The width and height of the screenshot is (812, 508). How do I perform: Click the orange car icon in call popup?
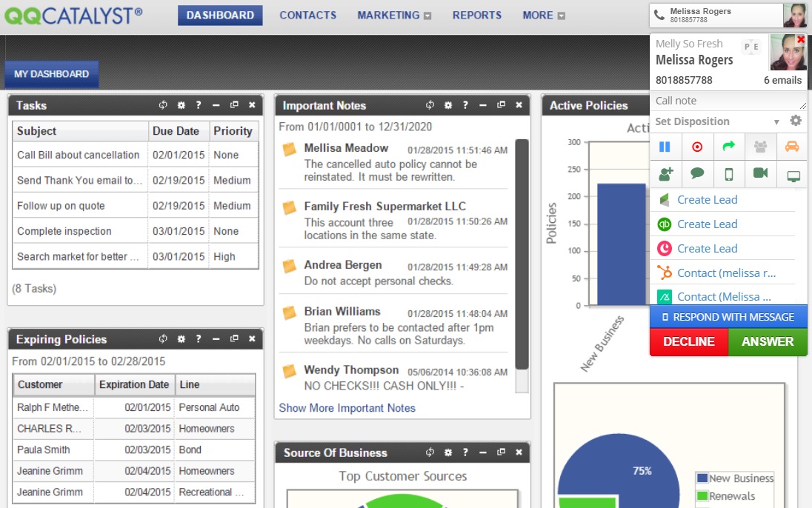pyautogui.click(x=792, y=147)
